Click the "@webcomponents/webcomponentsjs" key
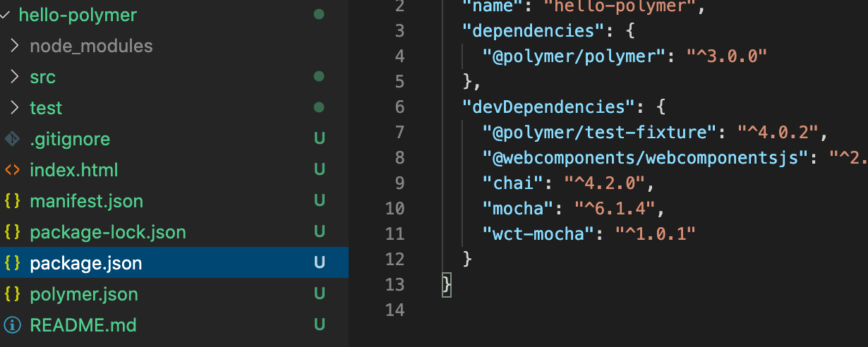Viewport: 868px width, 347px height. click(645, 157)
